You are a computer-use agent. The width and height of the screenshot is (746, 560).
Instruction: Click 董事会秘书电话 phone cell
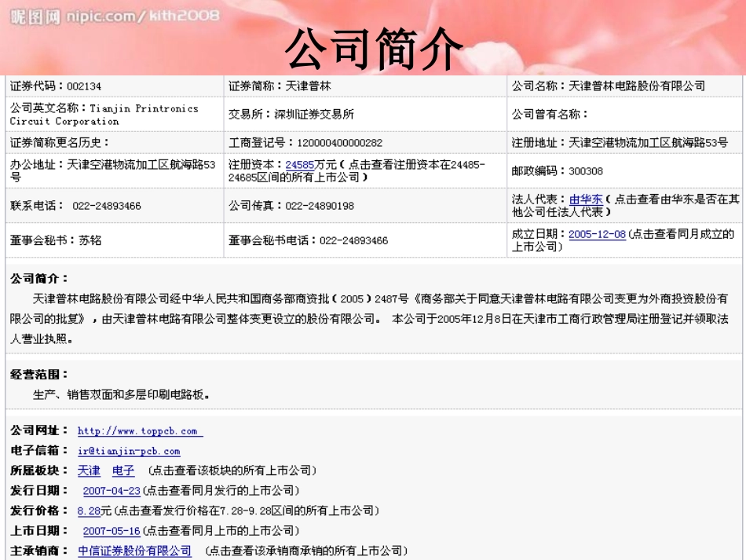pyautogui.click(x=365, y=240)
